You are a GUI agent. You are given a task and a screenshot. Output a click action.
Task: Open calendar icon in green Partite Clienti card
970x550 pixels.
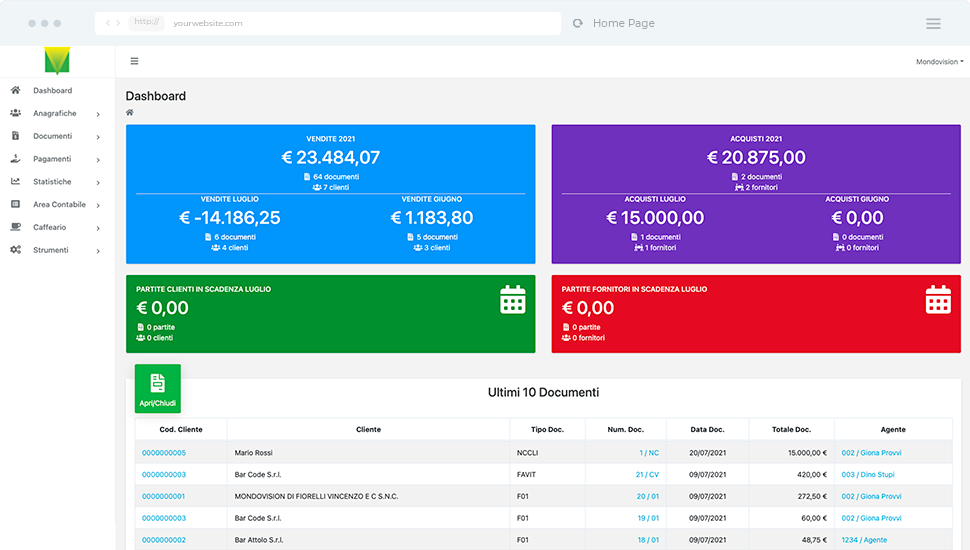(513, 299)
